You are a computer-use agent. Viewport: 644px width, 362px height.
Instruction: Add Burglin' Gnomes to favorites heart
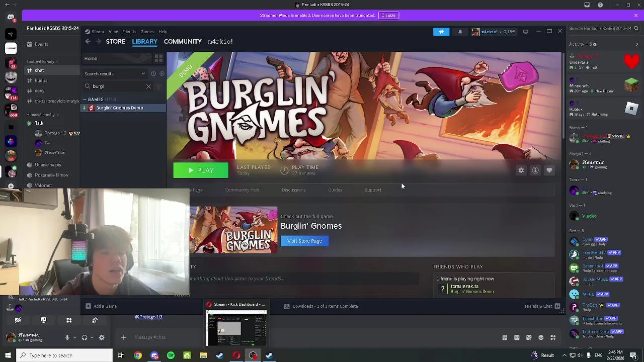pyautogui.click(x=549, y=170)
